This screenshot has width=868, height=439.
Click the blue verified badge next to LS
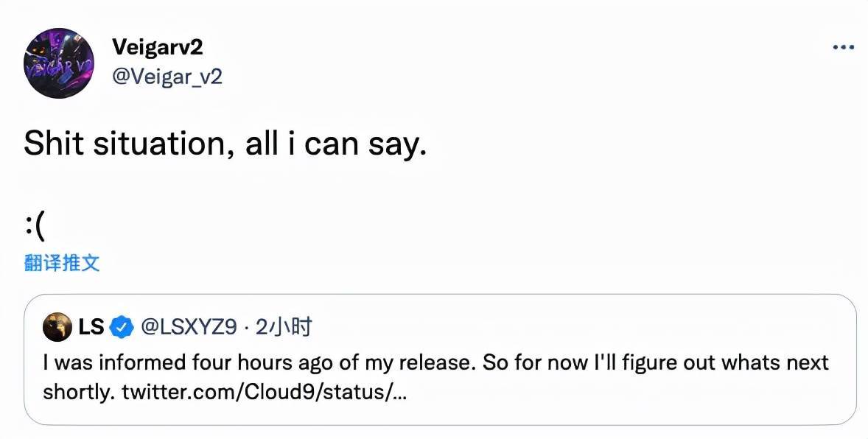pyautogui.click(x=122, y=327)
